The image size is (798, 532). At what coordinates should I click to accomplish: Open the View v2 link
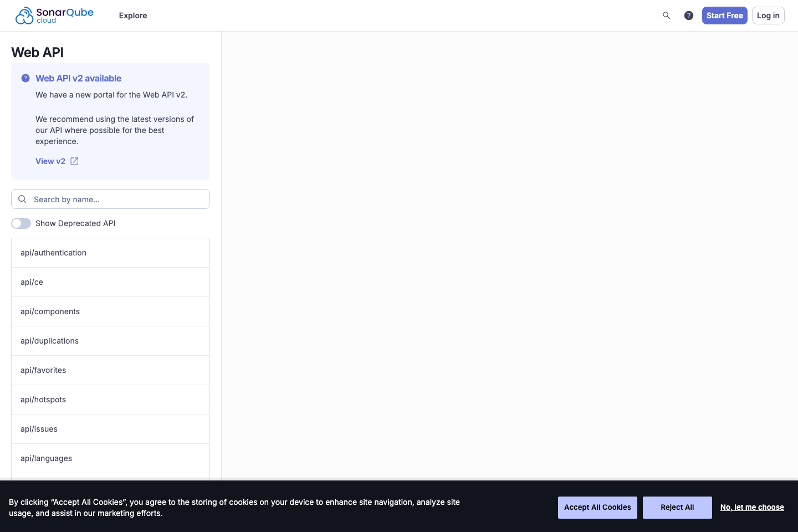tap(49, 161)
